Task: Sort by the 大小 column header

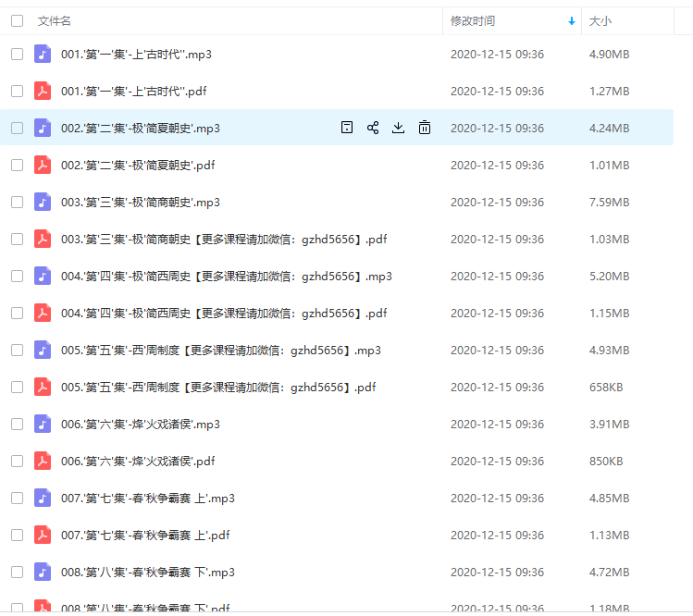Action: coord(600,20)
